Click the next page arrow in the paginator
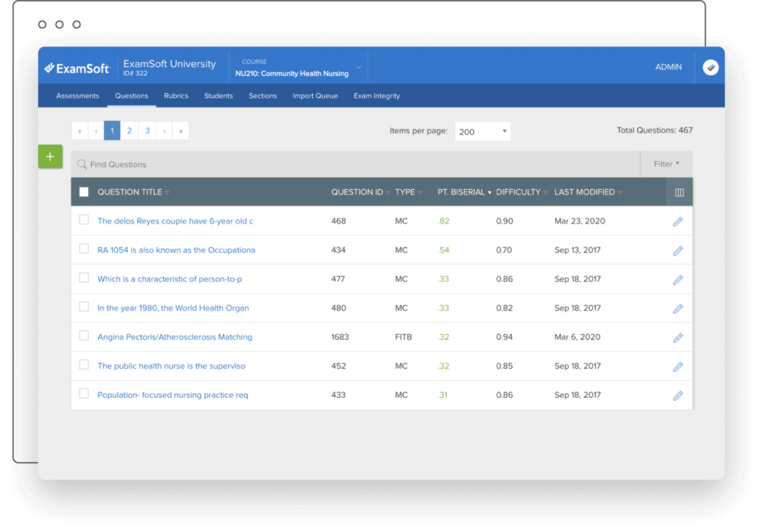This screenshot has height=532, width=763. (164, 130)
